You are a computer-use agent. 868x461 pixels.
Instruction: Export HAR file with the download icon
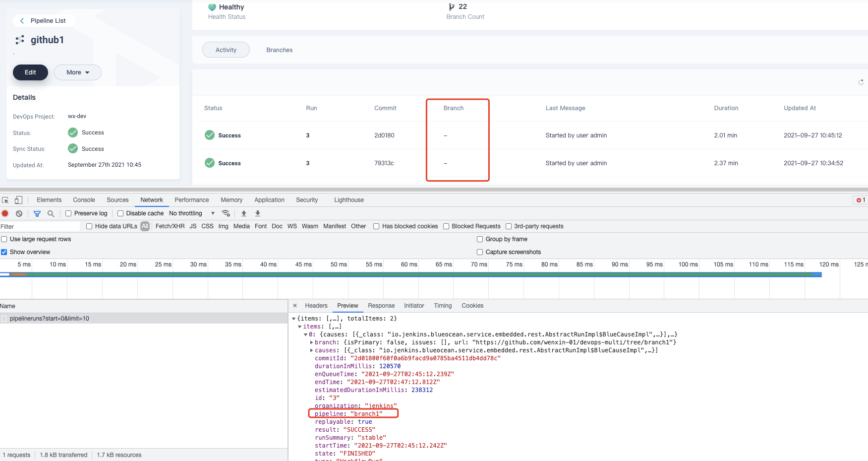(257, 213)
